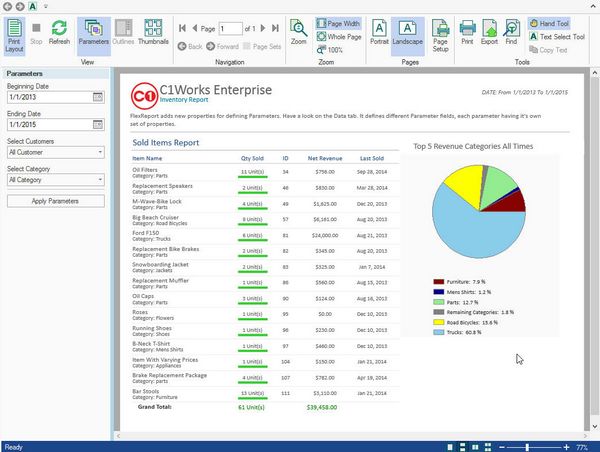Open Page Setup

[x=440, y=35]
